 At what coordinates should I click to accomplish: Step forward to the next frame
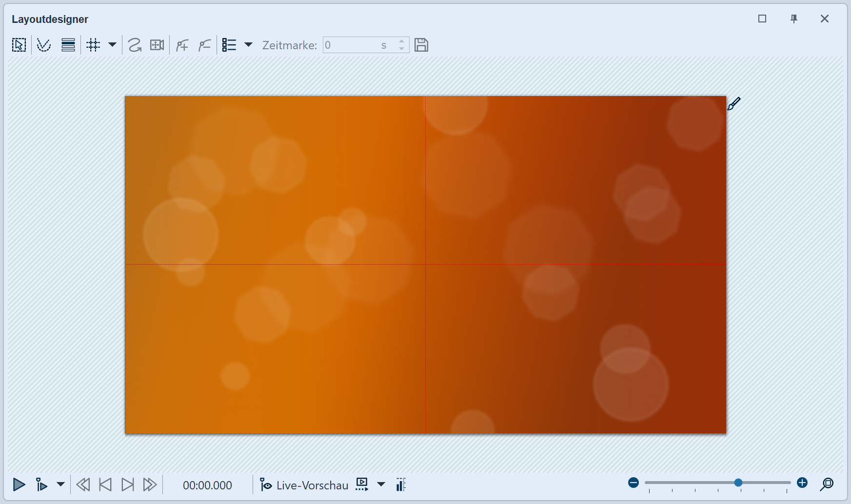click(x=128, y=485)
